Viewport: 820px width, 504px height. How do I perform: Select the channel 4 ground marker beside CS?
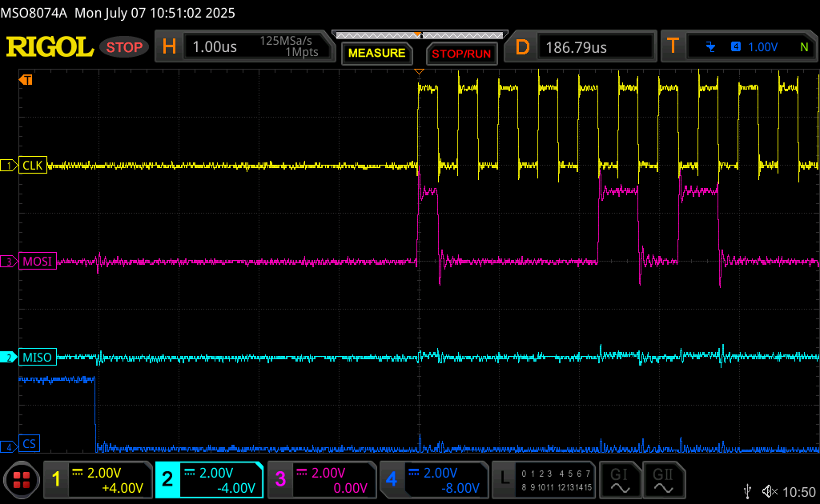[9, 446]
